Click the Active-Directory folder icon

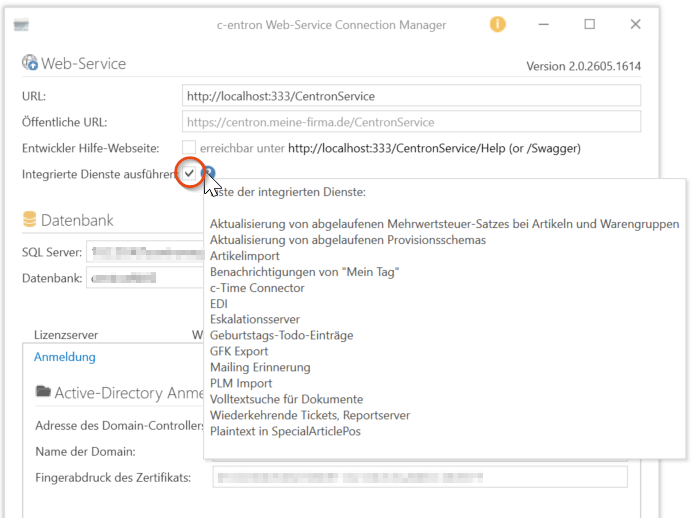pos(43,392)
